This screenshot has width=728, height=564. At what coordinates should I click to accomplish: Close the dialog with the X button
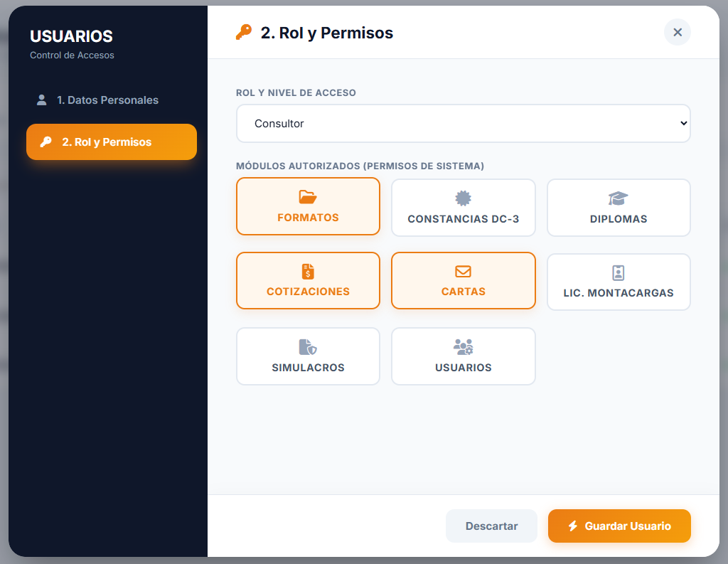pos(678,32)
